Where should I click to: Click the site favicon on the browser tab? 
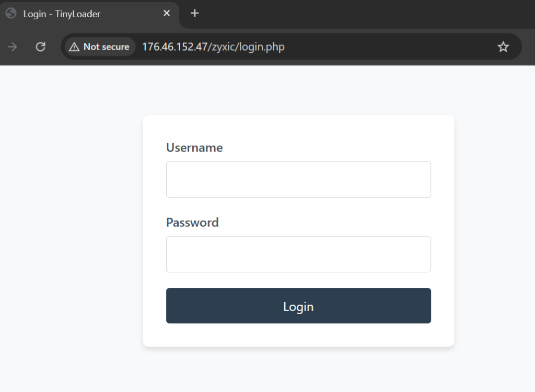tap(10, 14)
